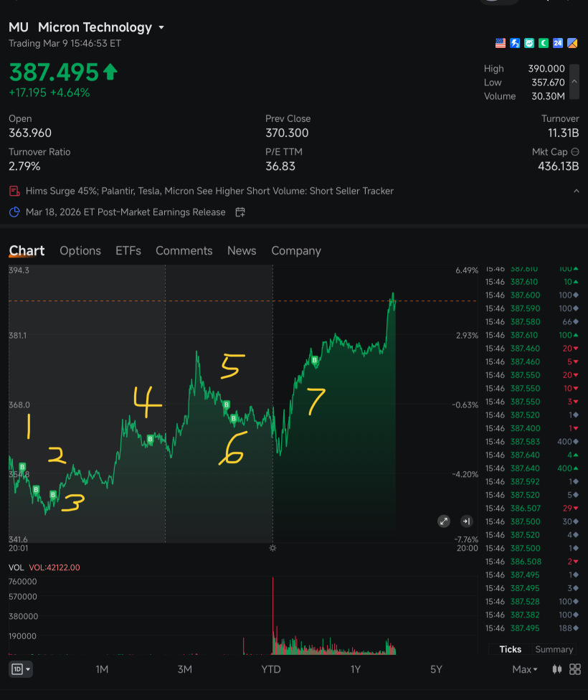The image size is (588, 700).
Task: Tap the Mkt Cap info icon
Action: [x=575, y=152]
